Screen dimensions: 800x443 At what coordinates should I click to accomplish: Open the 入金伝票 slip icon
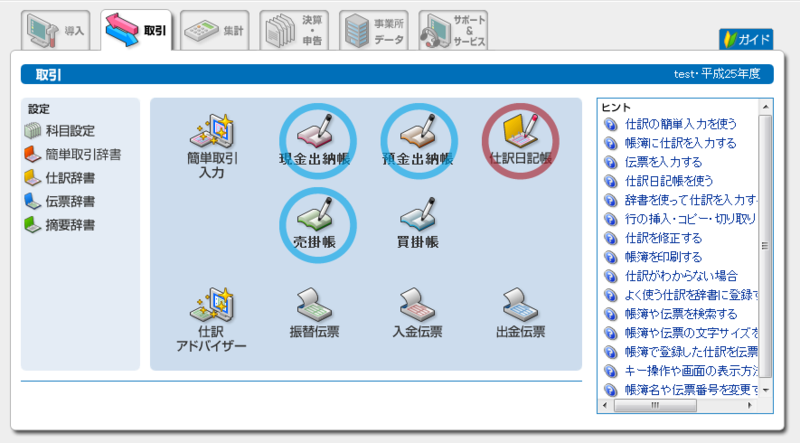click(417, 313)
